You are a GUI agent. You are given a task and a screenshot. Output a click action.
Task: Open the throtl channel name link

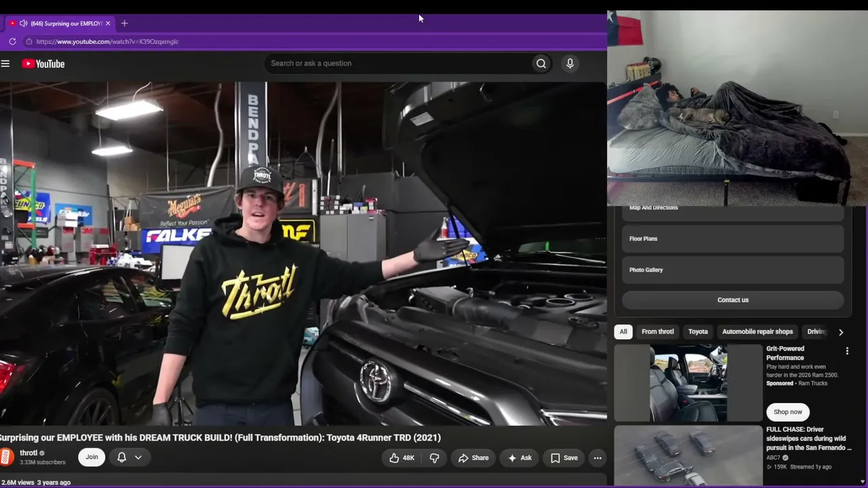[x=28, y=453]
